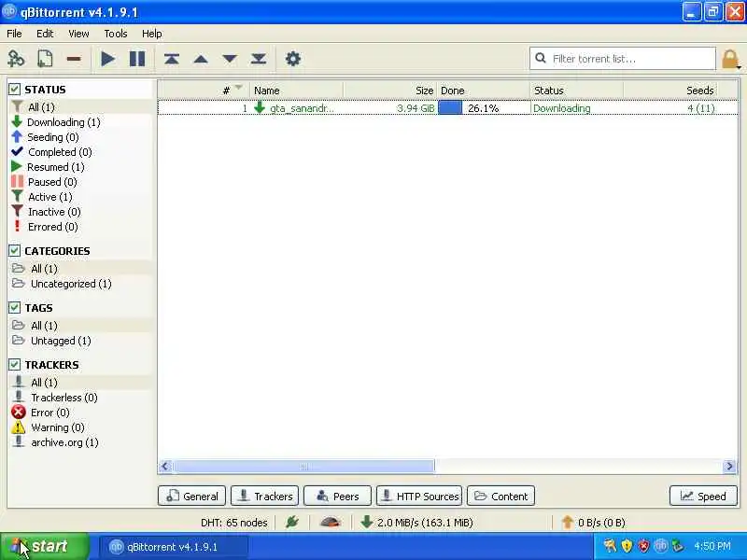Click the DHT: 65 nodes status text
Screen dimensions: 747x560
[234, 523]
